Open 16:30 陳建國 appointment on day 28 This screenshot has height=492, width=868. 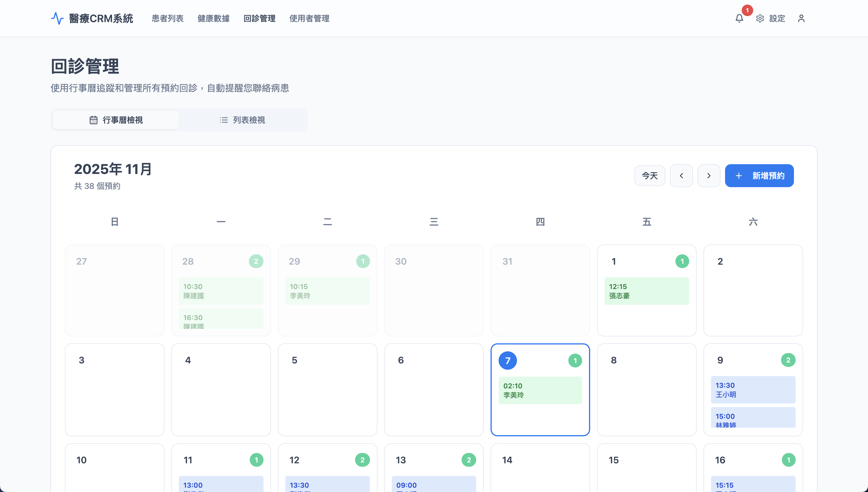pyautogui.click(x=221, y=319)
